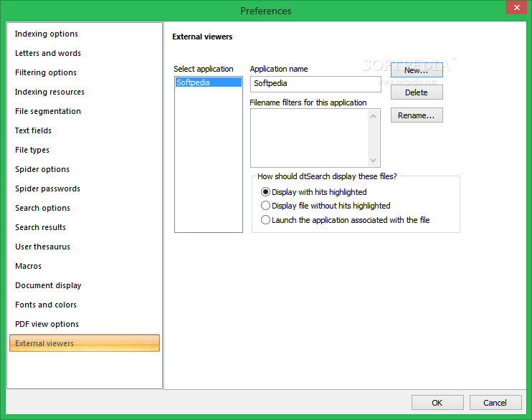Viewport: 532px width, 420px height.
Task: Select Spider passwords entry
Action: pyautogui.click(x=47, y=188)
